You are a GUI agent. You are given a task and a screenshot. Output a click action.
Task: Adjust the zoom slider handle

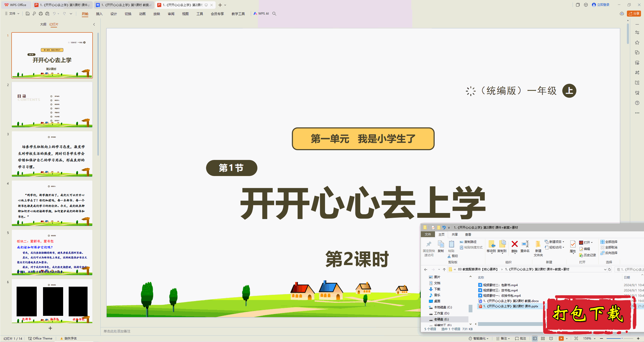click(x=622, y=338)
